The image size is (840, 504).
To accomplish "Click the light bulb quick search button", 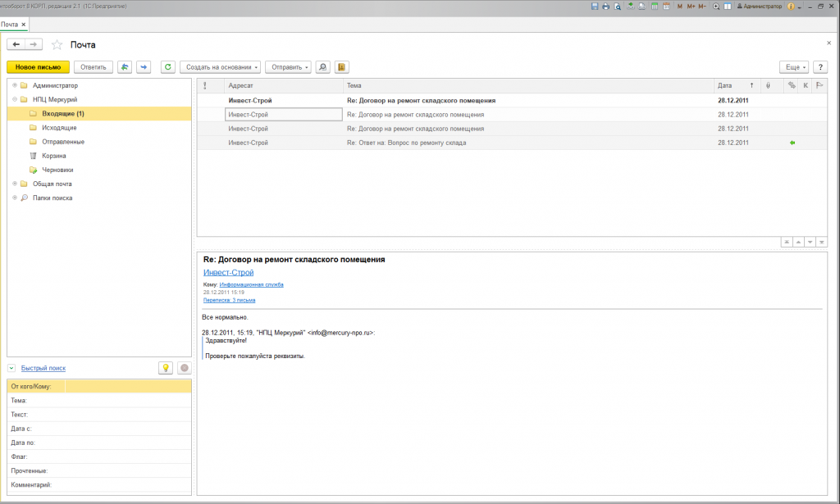I will coord(165,368).
